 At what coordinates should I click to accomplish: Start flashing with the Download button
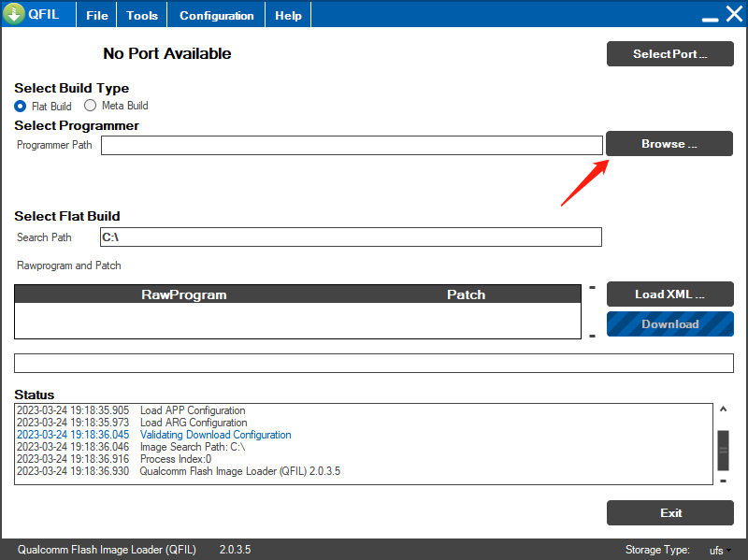coord(669,323)
